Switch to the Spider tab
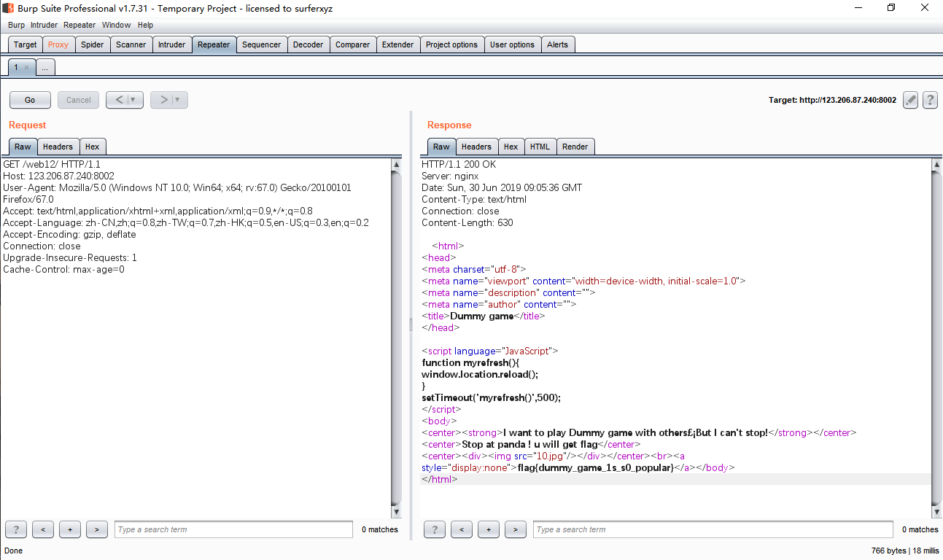The width and height of the screenshot is (943, 560). coord(93,44)
